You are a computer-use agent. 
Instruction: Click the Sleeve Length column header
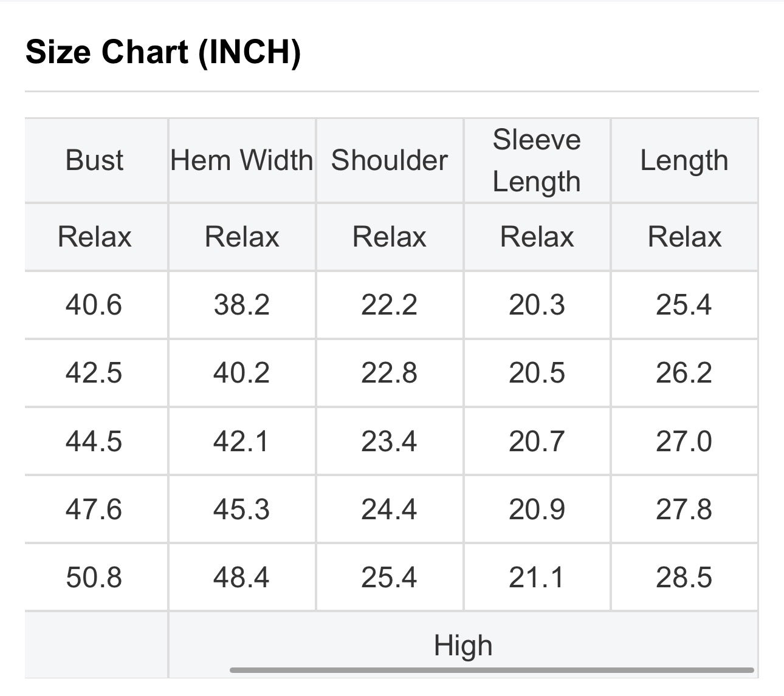(x=537, y=161)
